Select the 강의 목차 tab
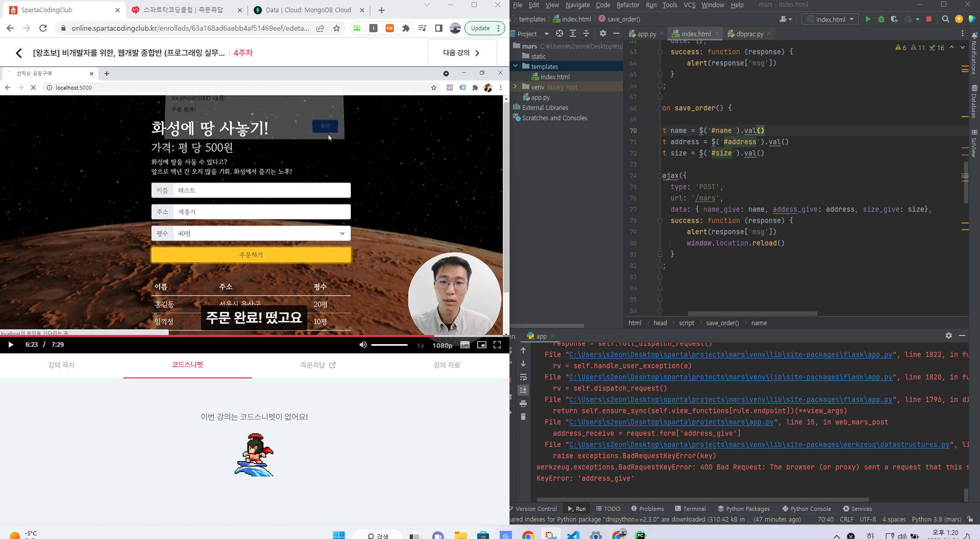The width and height of the screenshot is (980, 539). (x=61, y=365)
